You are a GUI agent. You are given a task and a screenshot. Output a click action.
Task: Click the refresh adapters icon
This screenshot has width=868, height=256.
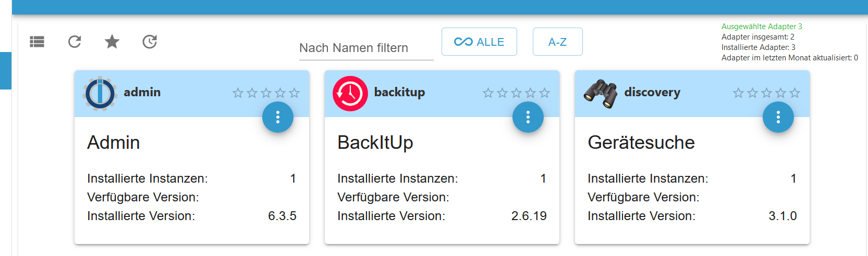[x=75, y=42]
